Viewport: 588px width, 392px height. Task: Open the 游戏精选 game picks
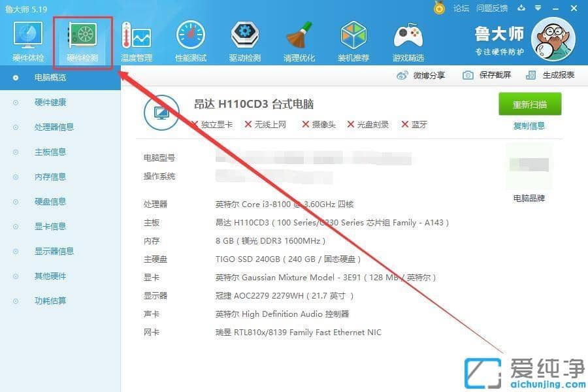pyautogui.click(x=408, y=39)
